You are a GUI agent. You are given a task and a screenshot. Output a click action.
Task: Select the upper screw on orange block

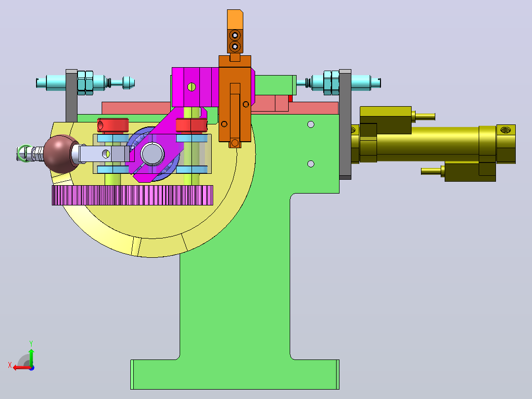pos(235,35)
